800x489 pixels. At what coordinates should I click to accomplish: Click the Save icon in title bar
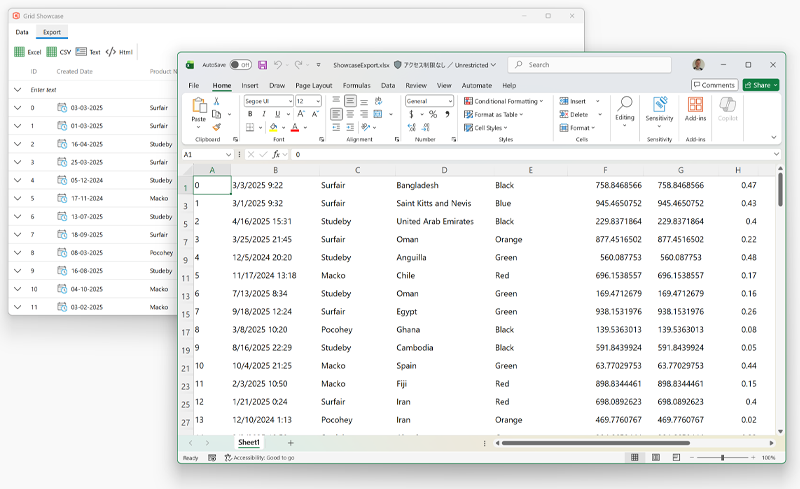(x=262, y=65)
